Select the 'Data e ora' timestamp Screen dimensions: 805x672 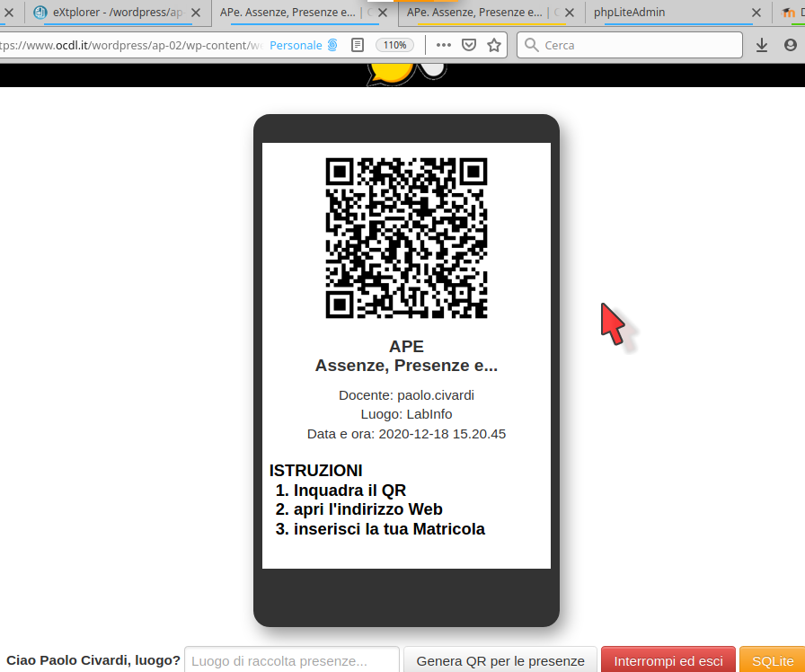pos(406,434)
